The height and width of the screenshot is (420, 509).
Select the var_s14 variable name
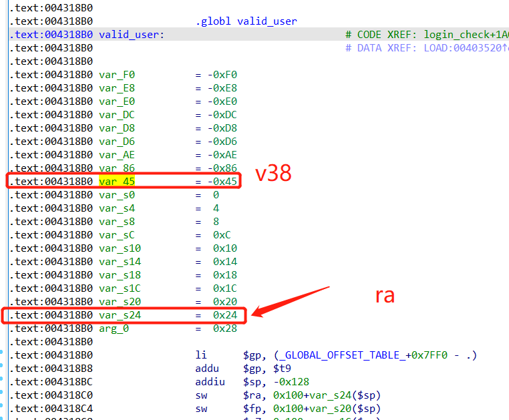pyautogui.click(x=120, y=262)
